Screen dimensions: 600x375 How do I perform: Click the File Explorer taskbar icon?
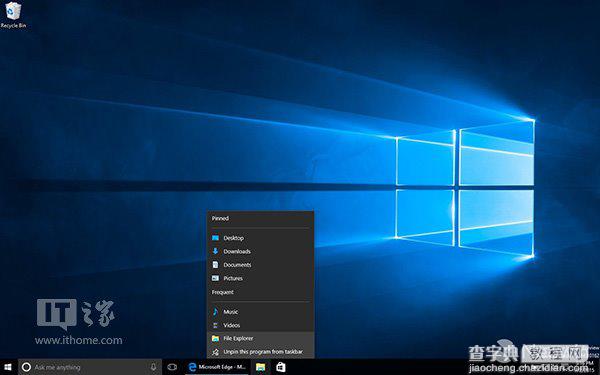click(x=261, y=367)
